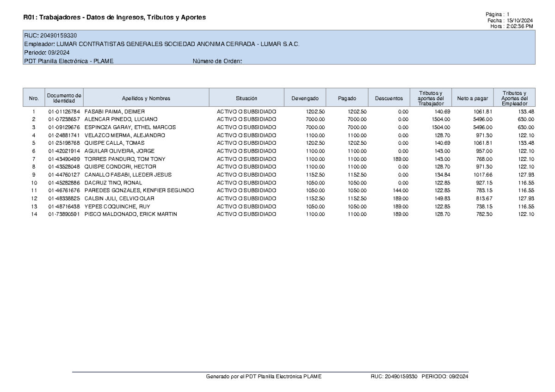Viewport: 555px width, 392px height.
Task: Click the Descuentos column header
Action: click(389, 98)
